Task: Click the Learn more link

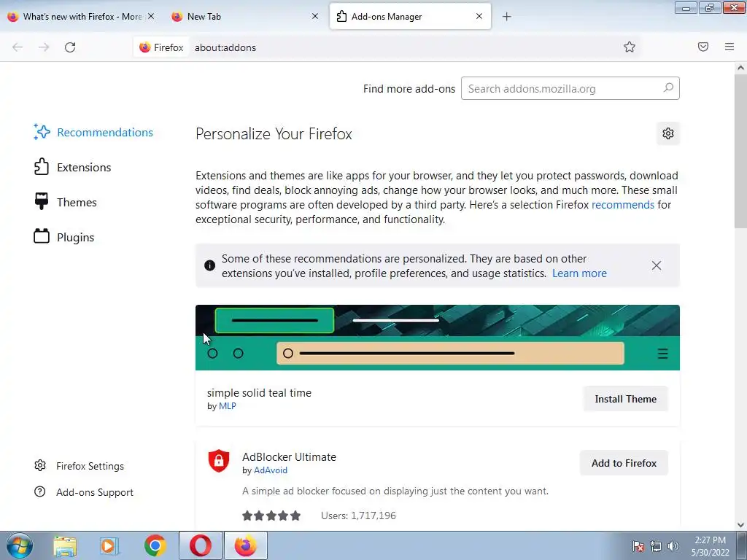Action: click(x=579, y=273)
